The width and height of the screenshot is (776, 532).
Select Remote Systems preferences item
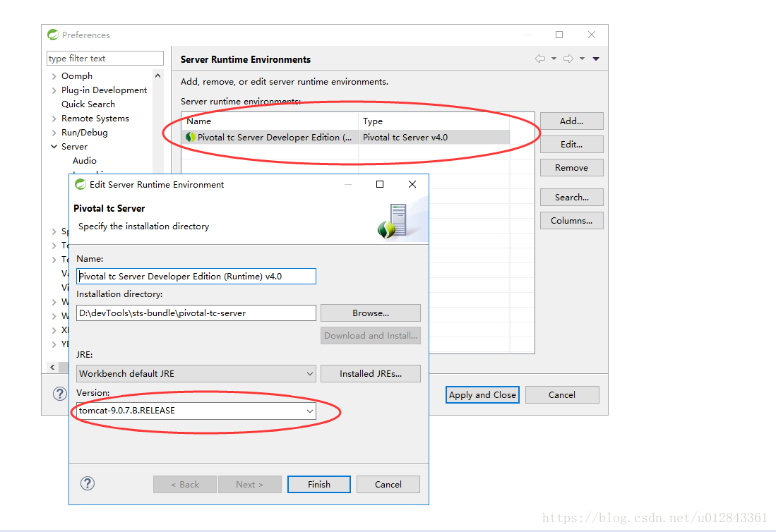pos(95,119)
